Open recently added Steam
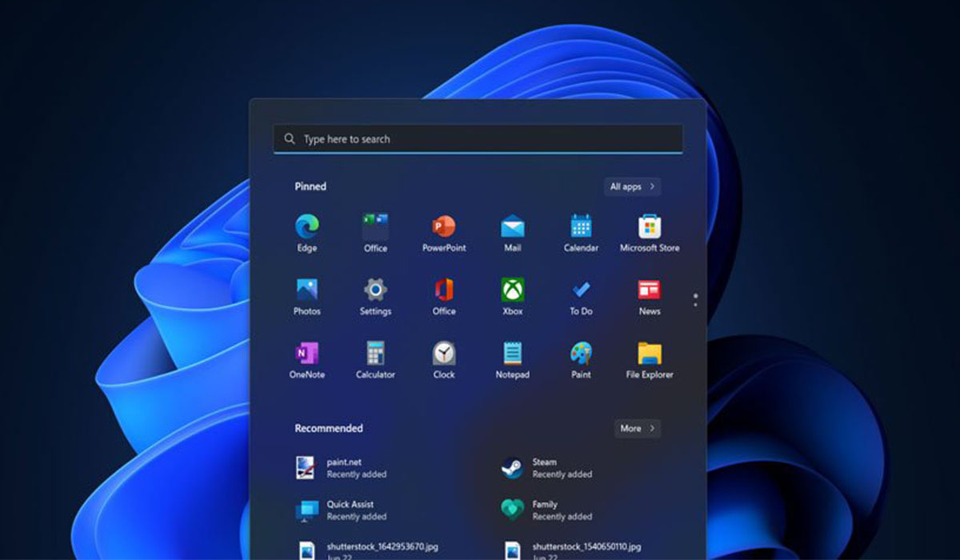The width and height of the screenshot is (960, 560). click(547, 468)
